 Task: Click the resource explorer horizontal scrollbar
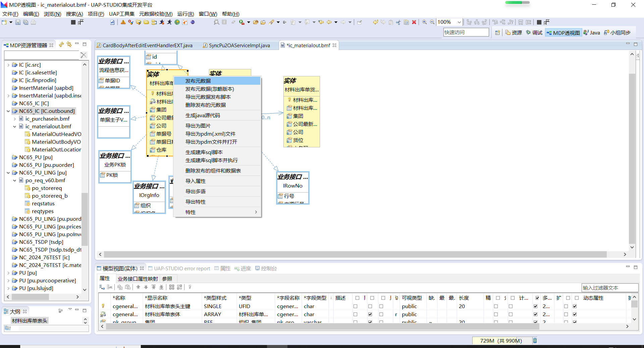[30, 297]
